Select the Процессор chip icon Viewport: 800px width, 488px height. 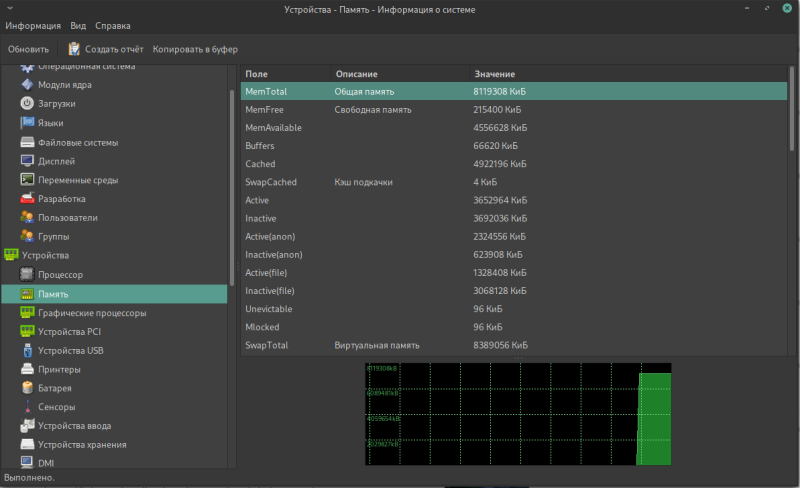28,275
